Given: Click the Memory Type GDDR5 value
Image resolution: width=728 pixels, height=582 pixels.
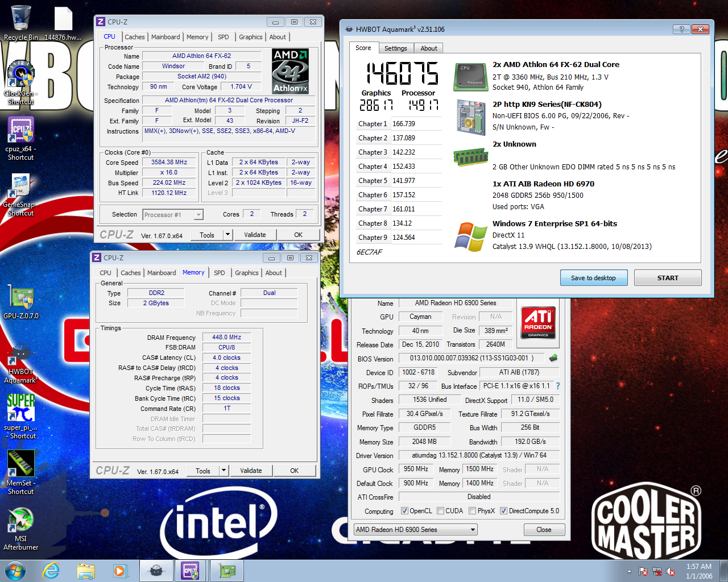Looking at the screenshot, I should 424,427.
